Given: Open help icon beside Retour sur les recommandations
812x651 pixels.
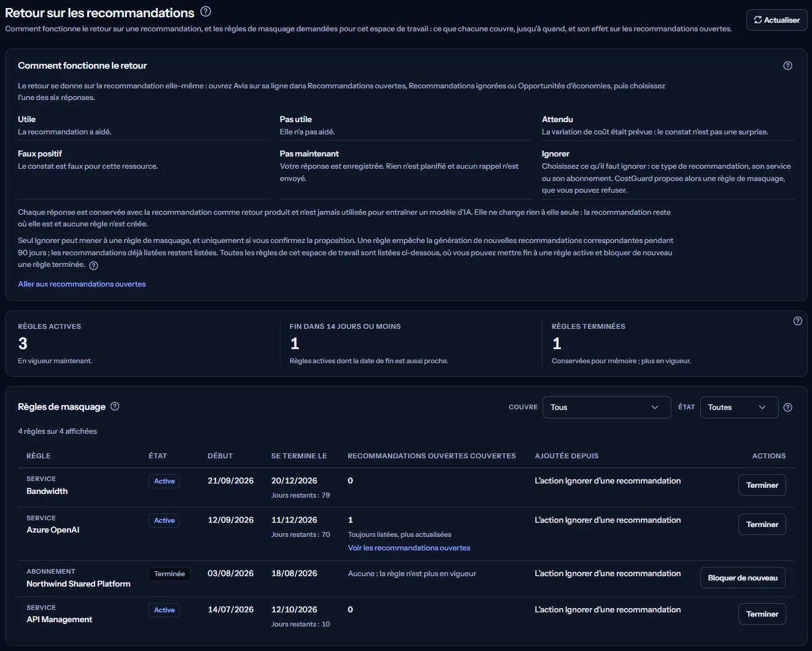Looking at the screenshot, I should (x=206, y=12).
